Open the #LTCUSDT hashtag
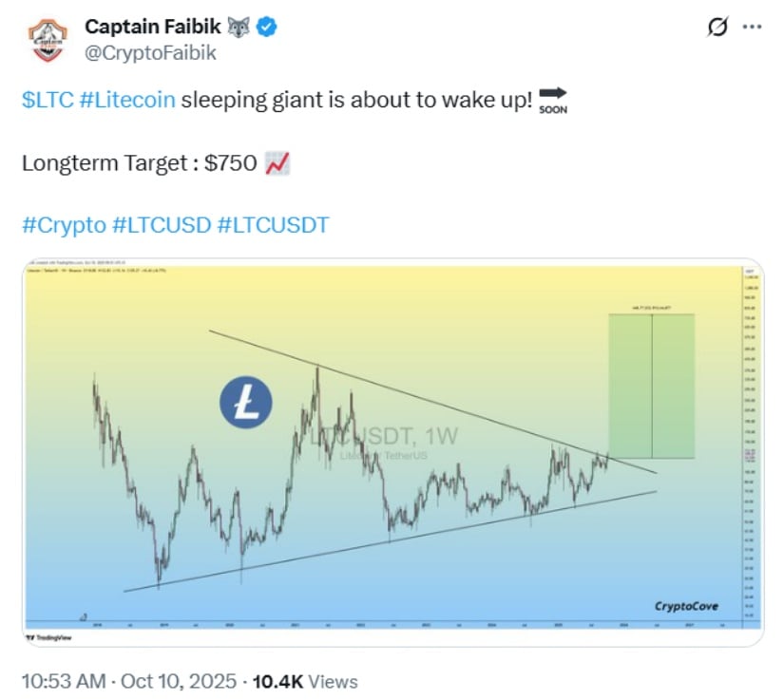 coord(274,226)
